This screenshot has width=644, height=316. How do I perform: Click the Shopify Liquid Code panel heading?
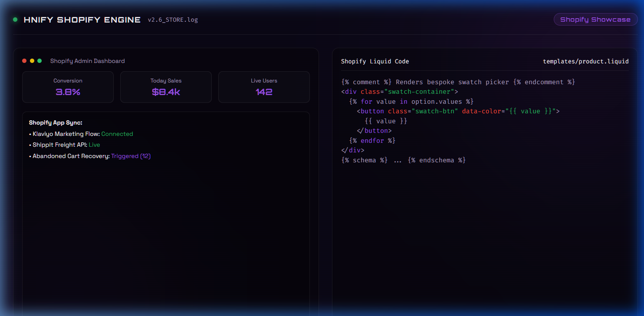(x=375, y=62)
